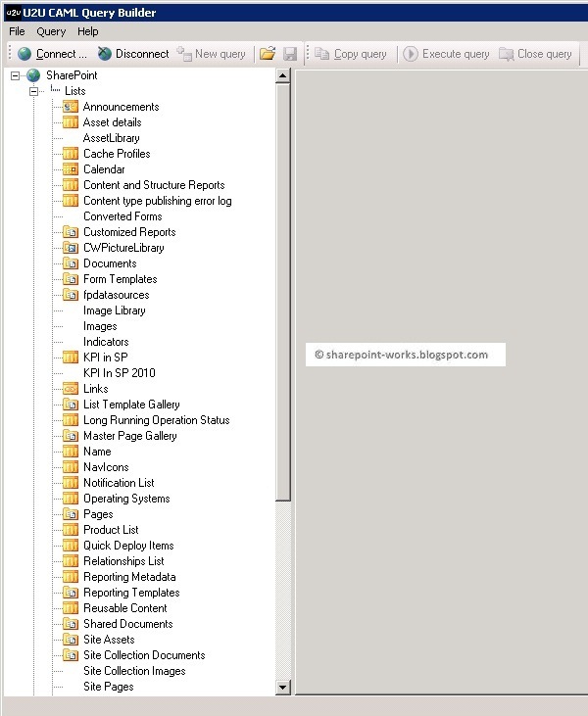
Task: Select the KPI In SP 2010 list
Action: tap(120, 373)
